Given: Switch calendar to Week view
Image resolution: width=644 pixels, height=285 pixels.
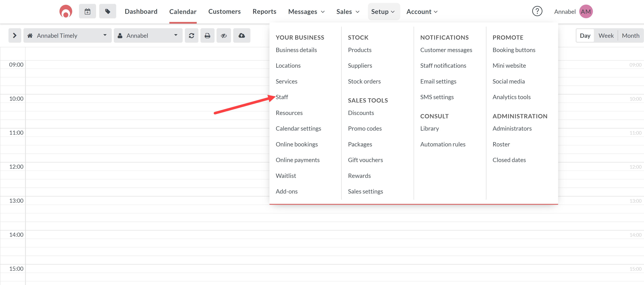Looking at the screenshot, I should [x=606, y=36].
